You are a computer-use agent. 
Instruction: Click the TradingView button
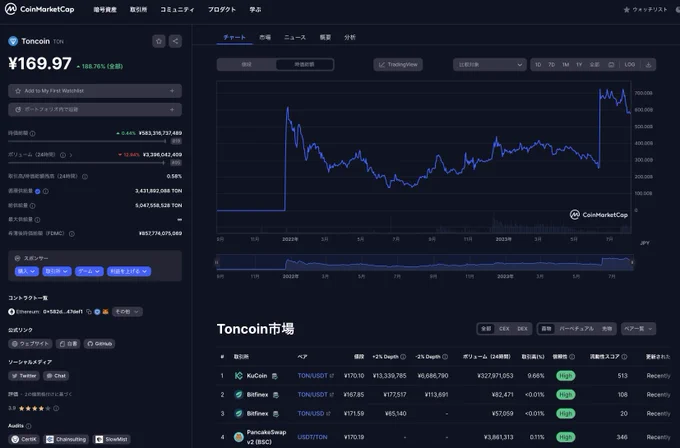pos(398,65)
